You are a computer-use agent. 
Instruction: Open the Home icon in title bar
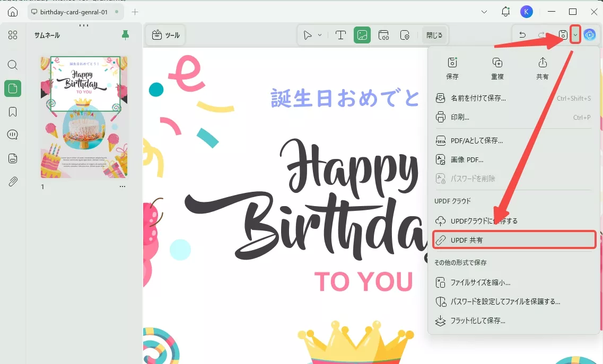click(x=13, y=12)
